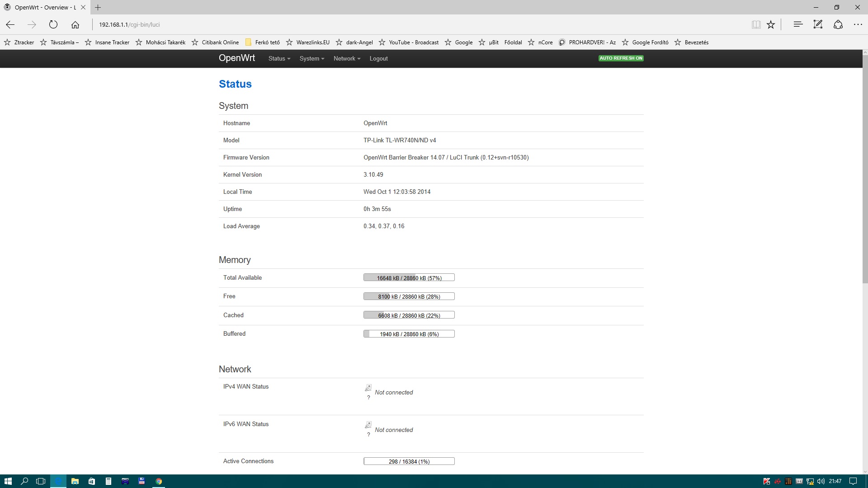Open the Hub icon in Edge
This screenshot has height=488, width=868.
coord(798,24)
